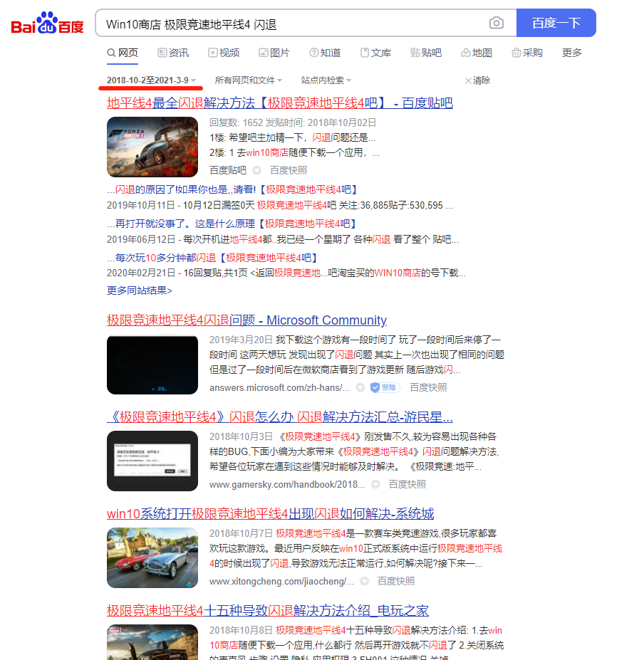
Task: Open 百度快照 for Tieba result
Action: [x=289, y=170]
